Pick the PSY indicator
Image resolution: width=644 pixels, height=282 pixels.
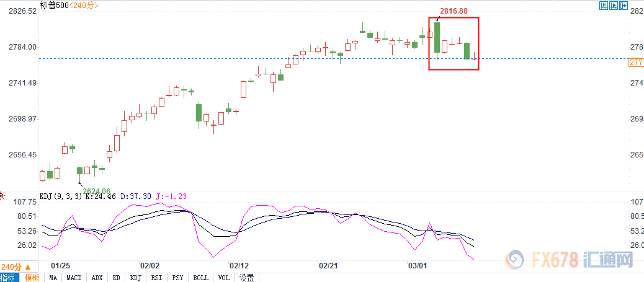(178, 278)
